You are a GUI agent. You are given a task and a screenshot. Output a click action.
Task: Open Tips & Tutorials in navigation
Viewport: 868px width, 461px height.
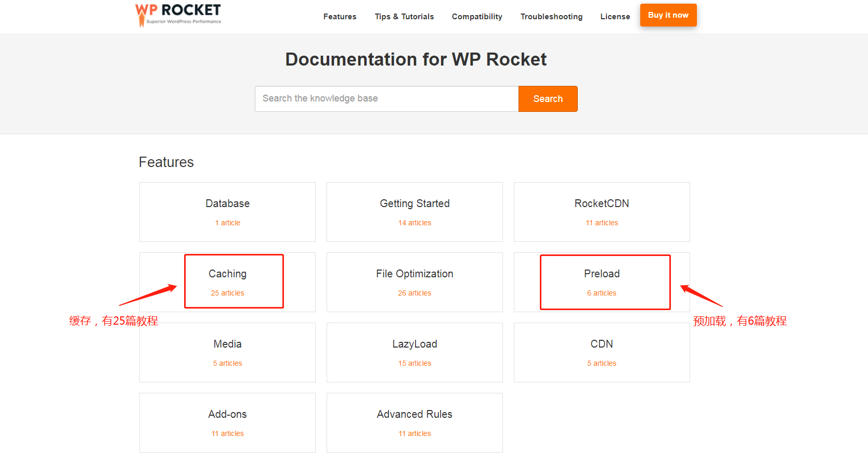[x=404, y=17]
